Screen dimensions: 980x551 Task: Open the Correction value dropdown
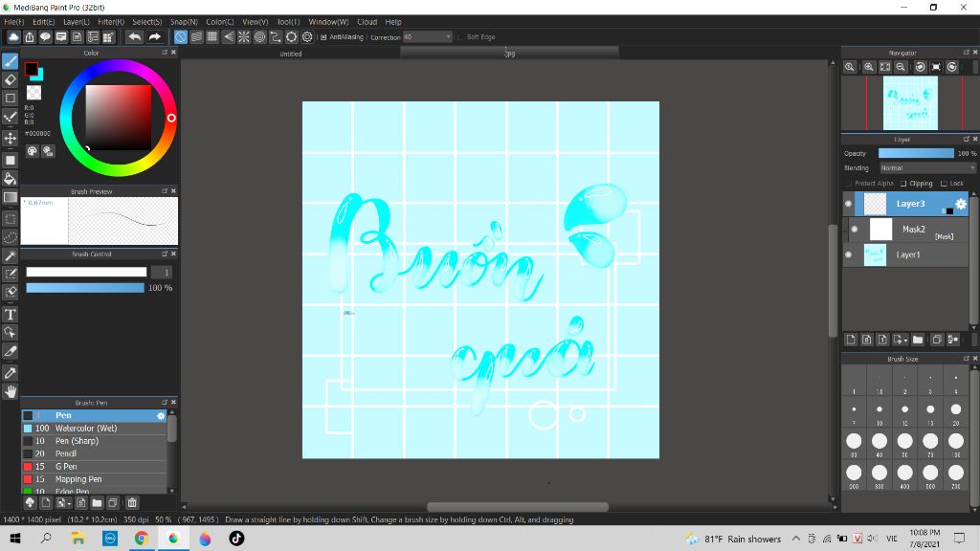(428, 37)
